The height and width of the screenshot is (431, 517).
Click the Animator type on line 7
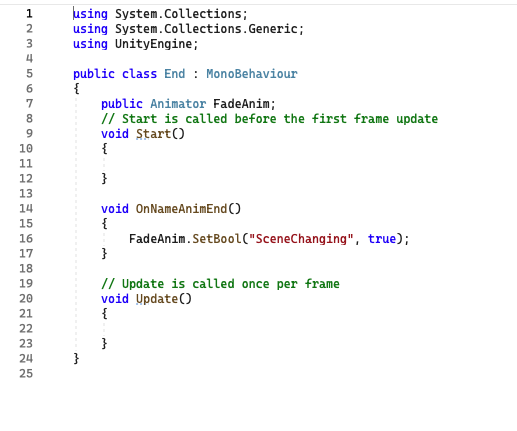coord(178,104)
